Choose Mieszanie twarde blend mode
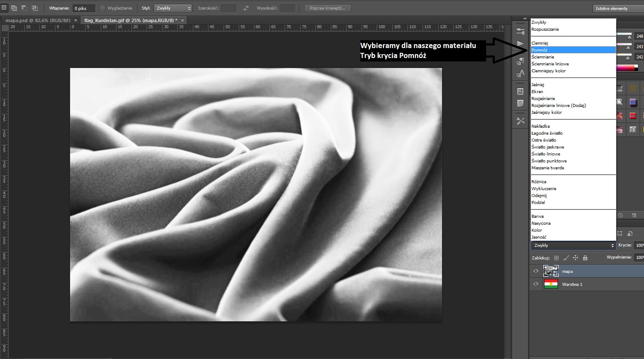This screenshot has height=359, width=644. 573,168
